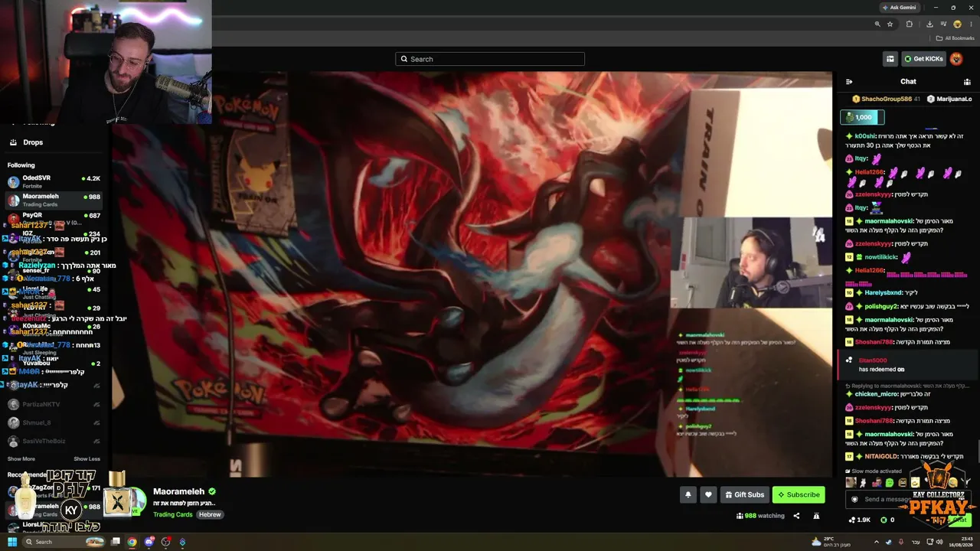Focus the Kick search box
Viewport: 980px width, 551px height.
(x=490, y=59)
